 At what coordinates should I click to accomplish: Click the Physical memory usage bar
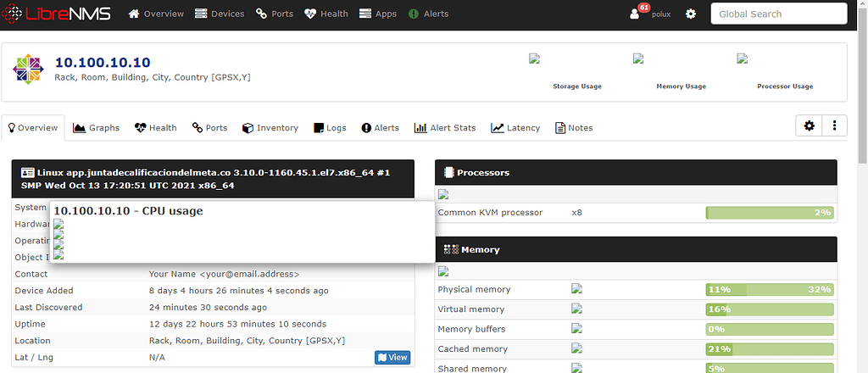pyautogui.click(x=770, y=289)
